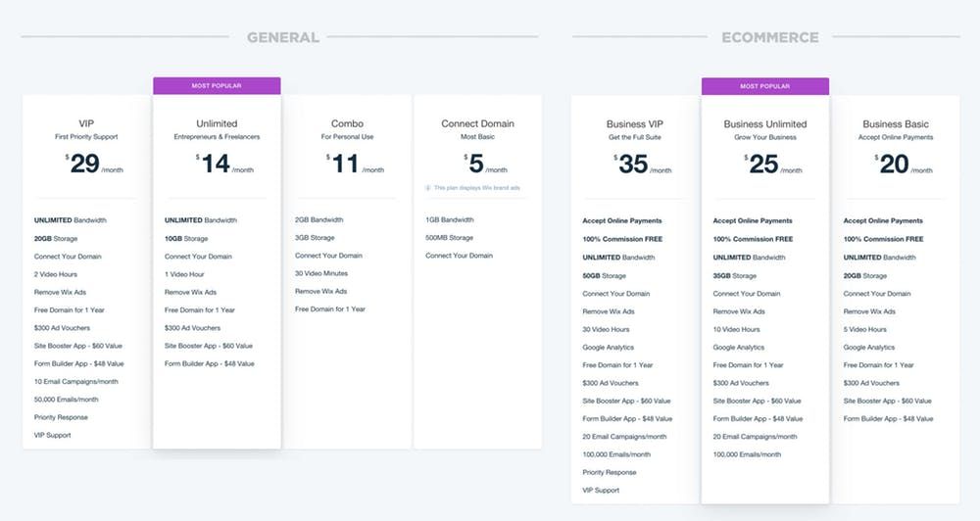Click '20 Email Campaigns/month' in Business VIP
Screen dimensions: 980x521
click(624, 437)
